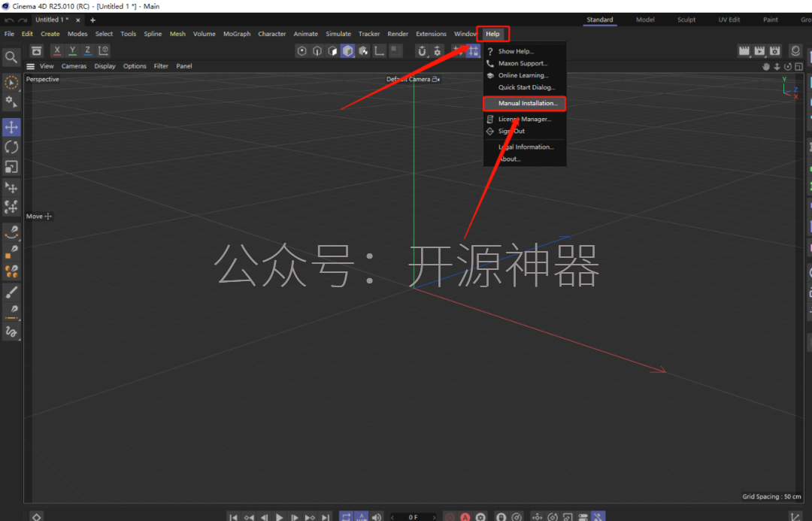Toggle Enable Snap magnet
812x521 pixels.
click(422, 51)
